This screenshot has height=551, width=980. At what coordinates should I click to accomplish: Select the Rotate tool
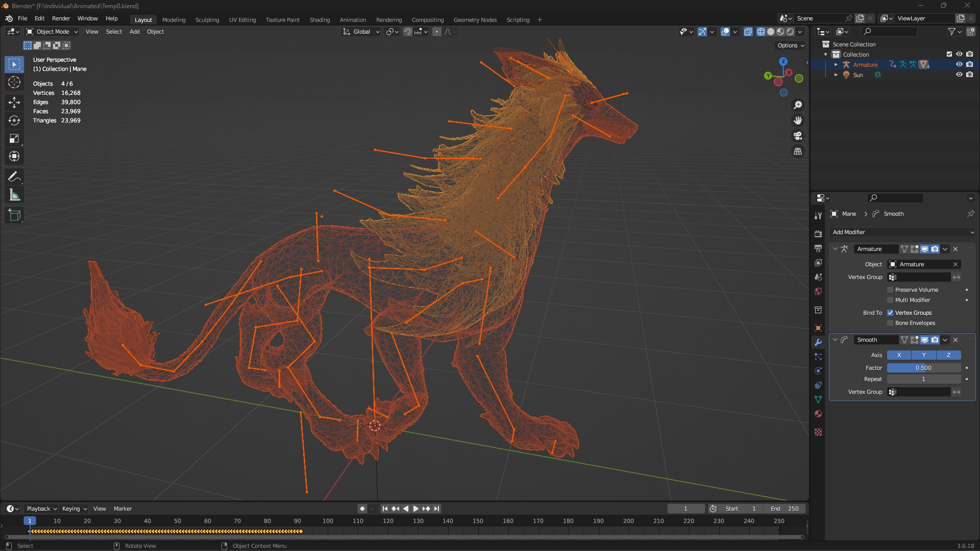tap(14, 120)
